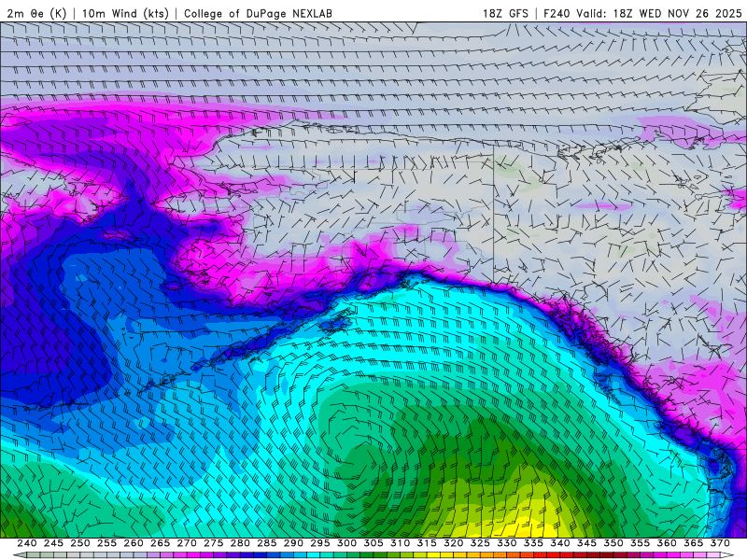Click the '10m Wind (kts)' title text

[125, 13]
